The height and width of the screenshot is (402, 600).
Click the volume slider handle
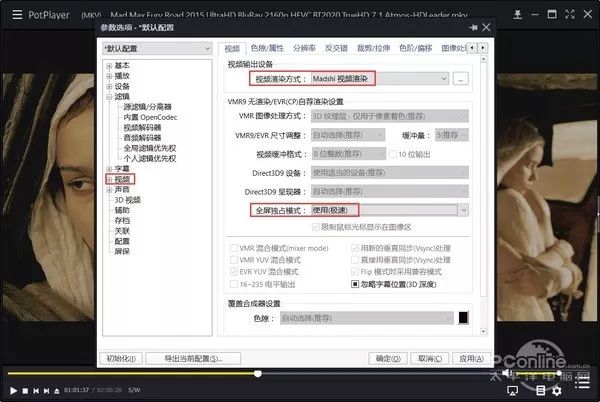(x=559, y=373)
